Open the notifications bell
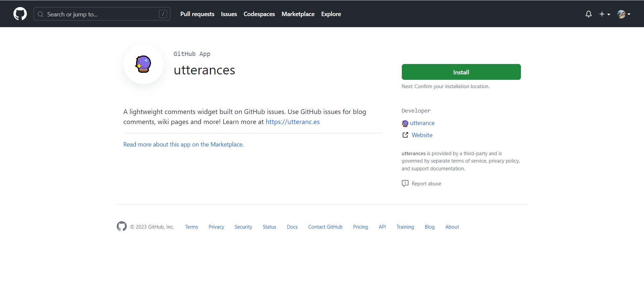 588,14
